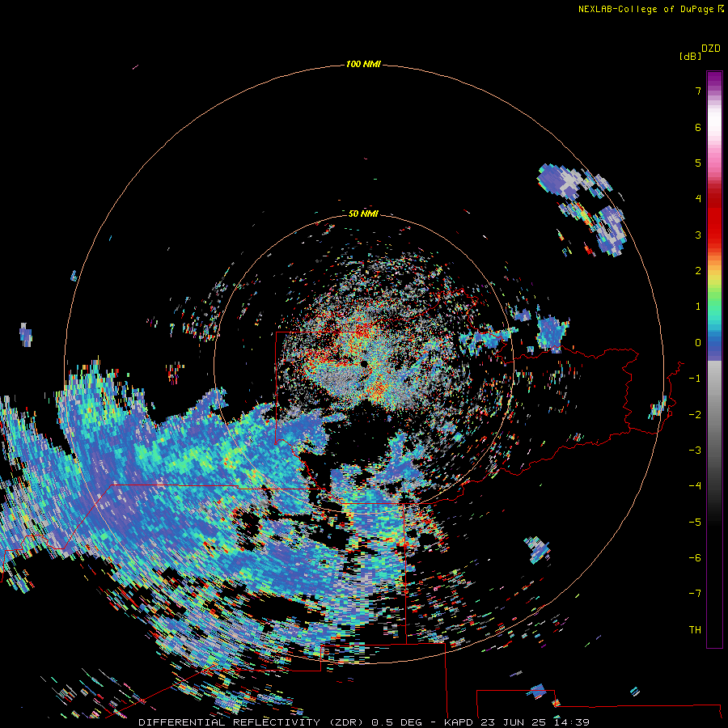This screenshot has width=728, height=728.
Task: Click the 3 value on color scale
Action: [698, 235]
